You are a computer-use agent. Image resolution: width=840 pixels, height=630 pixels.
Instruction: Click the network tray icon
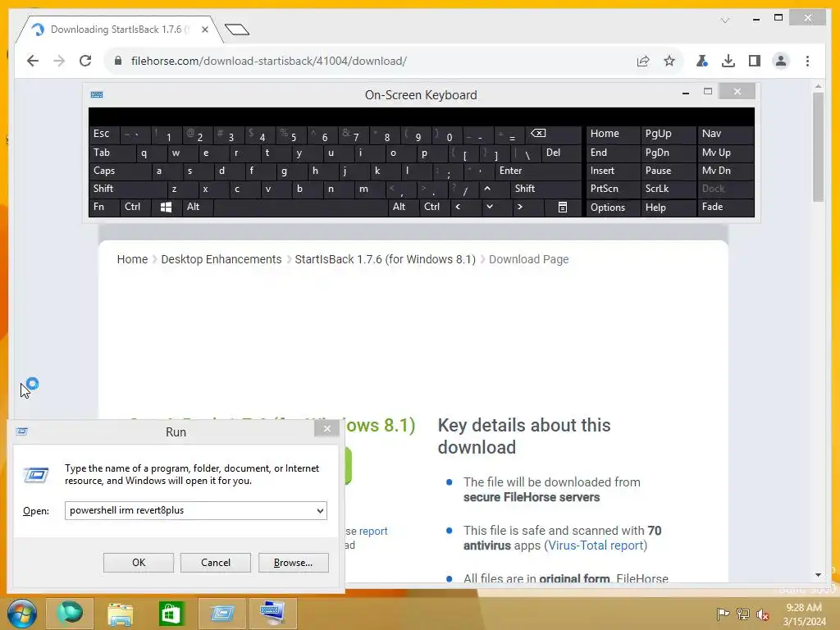tap(742, 614)
